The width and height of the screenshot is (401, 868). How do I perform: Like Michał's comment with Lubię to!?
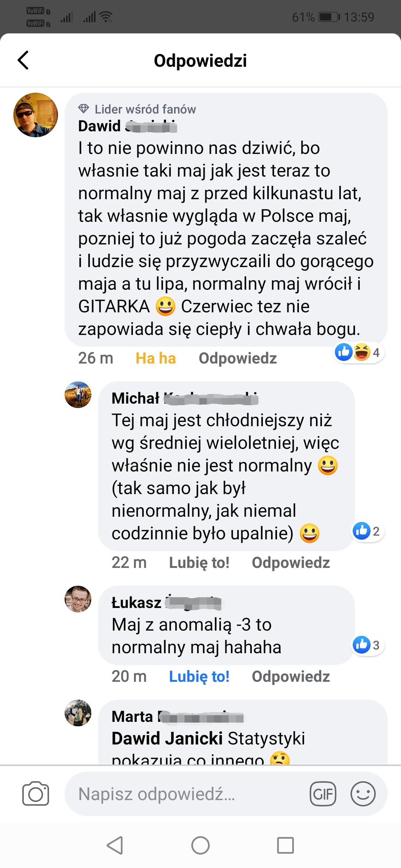tap(199, 563)
